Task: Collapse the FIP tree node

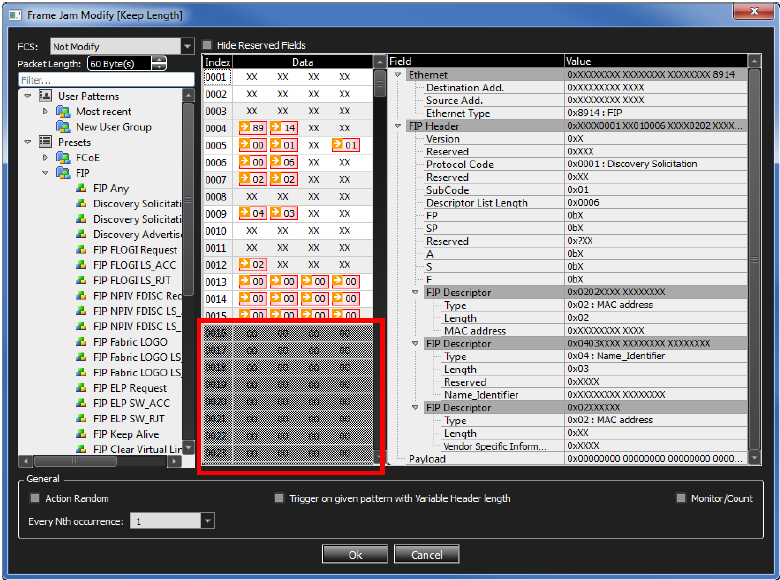Action: [x=45, y=173]
